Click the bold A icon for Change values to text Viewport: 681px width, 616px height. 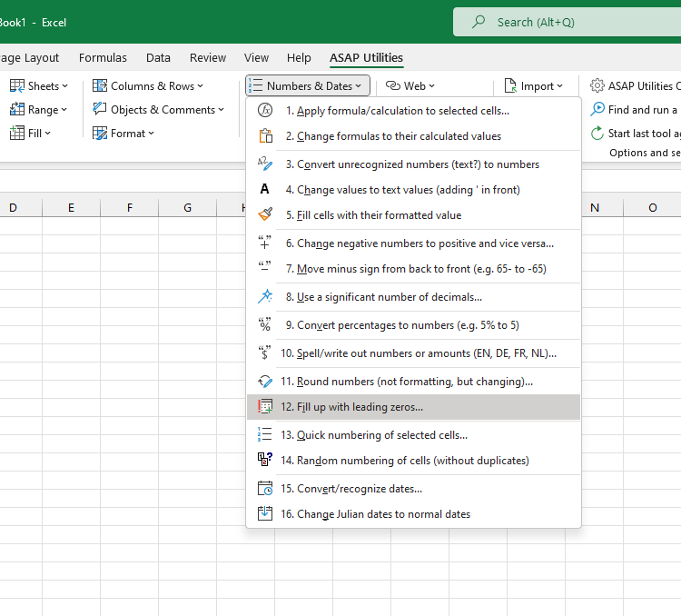click(x=264, y=189)
